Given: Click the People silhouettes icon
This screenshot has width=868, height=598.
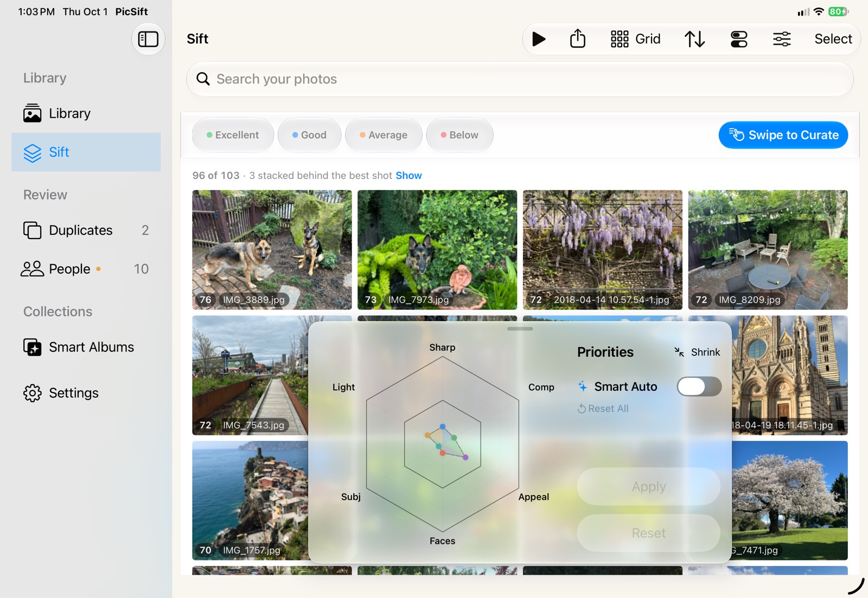Looking at the screenshot, I should (x=33, y=269).
